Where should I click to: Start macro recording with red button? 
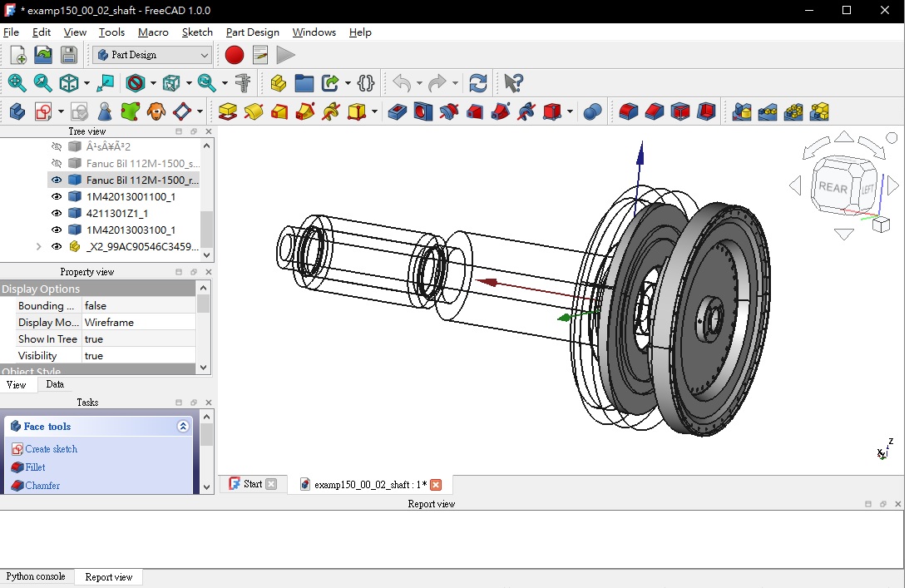coord(235,55)
